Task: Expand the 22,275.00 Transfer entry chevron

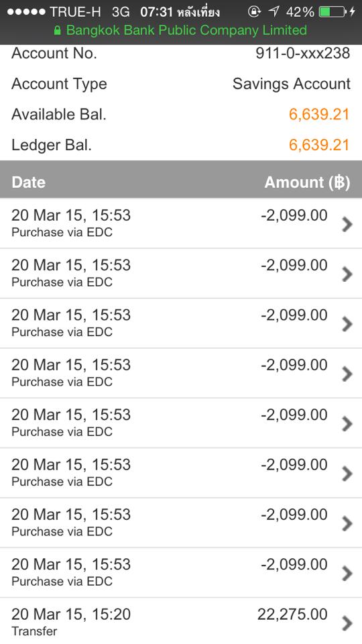Action: tap(347, 623)
